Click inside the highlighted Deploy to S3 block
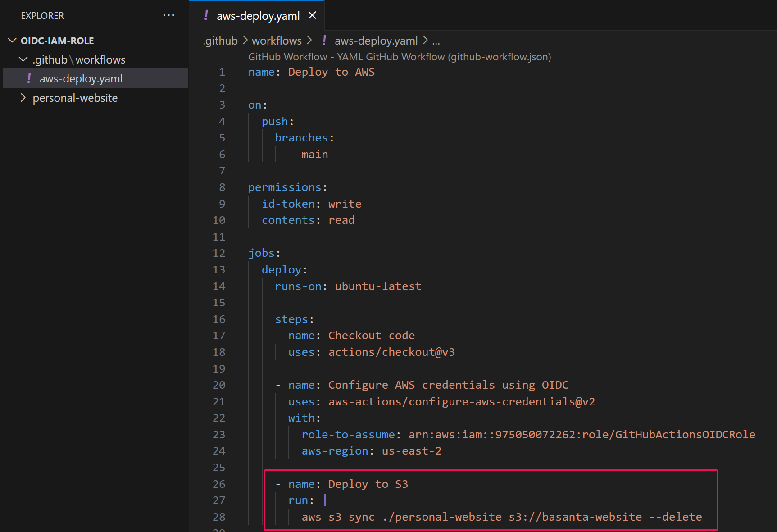 point(491,500)
